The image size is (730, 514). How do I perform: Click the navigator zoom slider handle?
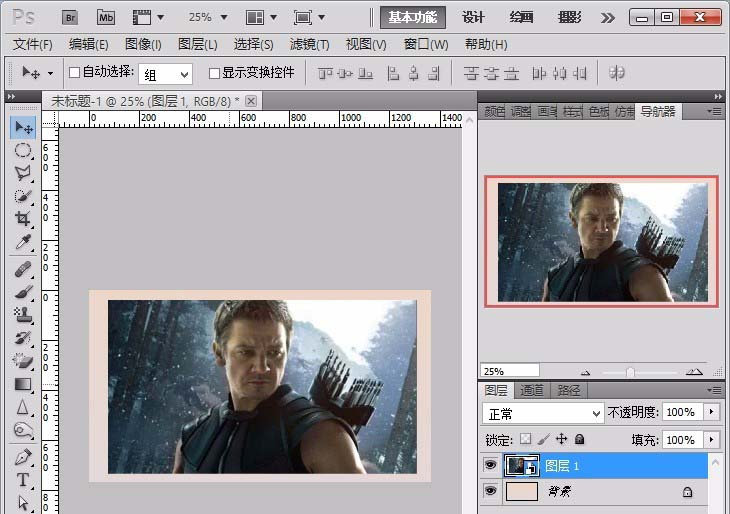630,371
